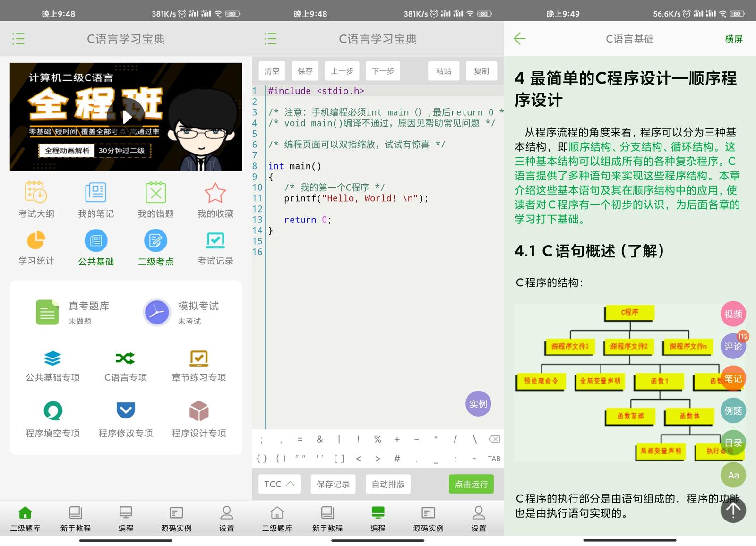Tap line 11 printf code in editor
Viewport: 756px width, 546px height.
point(355,198)
